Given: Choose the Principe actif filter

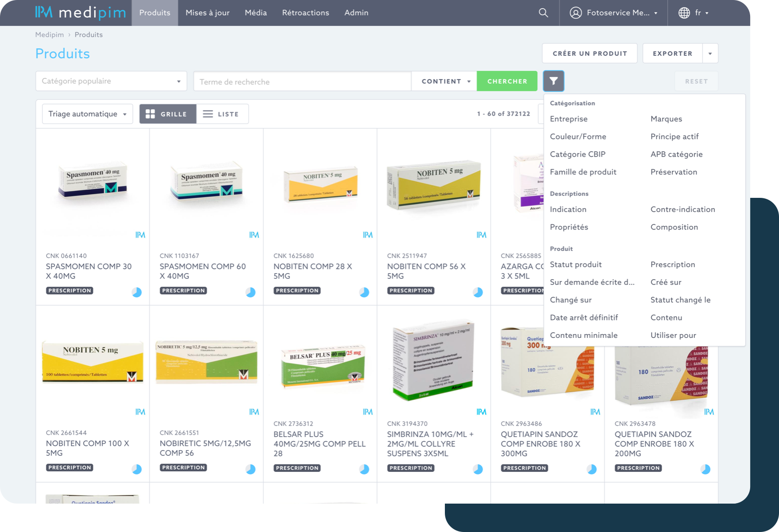Looking at the screenshot, I should (674, 136).
